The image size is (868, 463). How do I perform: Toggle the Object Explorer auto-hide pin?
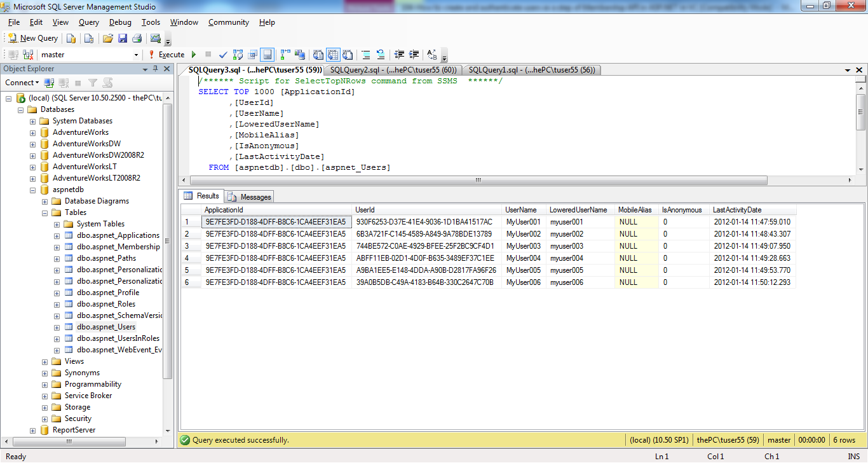coord(156,69)
